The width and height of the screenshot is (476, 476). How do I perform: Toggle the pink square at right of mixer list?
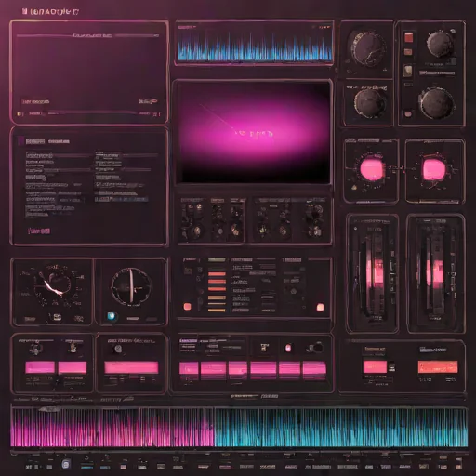coord(320,307)
